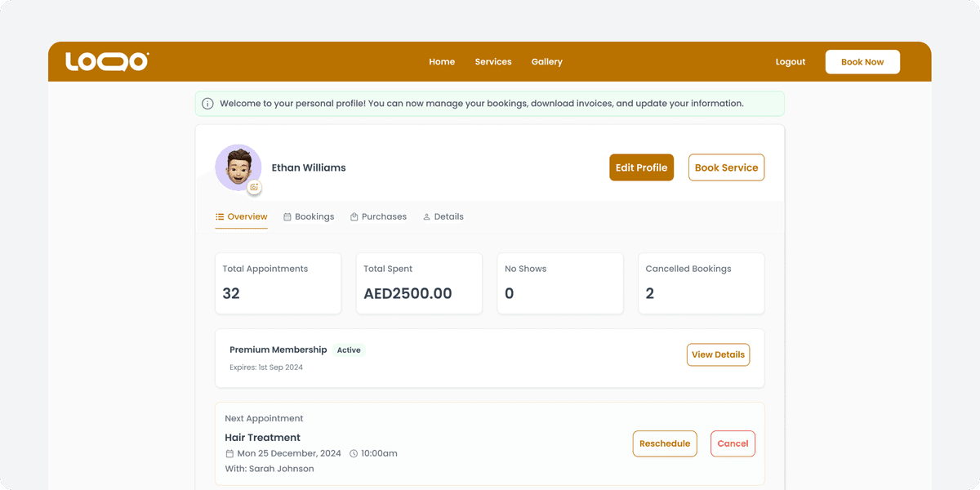Open the Overview tab
Screen dimensions: 980x490
pos(241,216)
